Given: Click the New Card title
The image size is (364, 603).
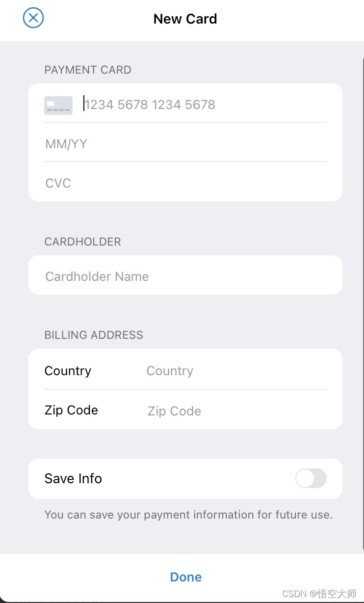Looking at the screenshot, I should pos(185,19).
